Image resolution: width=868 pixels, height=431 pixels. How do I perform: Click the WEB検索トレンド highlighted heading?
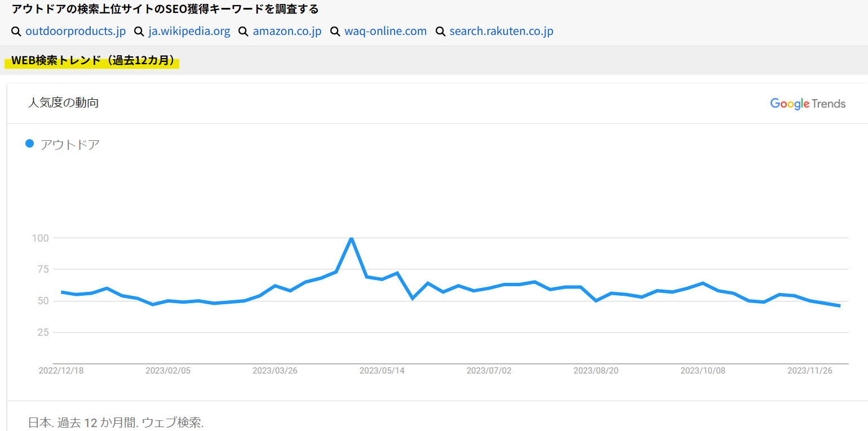point(92,61)
